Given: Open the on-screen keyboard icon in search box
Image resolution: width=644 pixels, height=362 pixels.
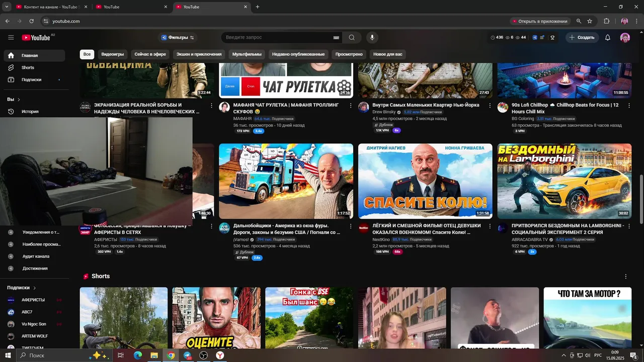Looking at the screenshot, I should [336, 38].
